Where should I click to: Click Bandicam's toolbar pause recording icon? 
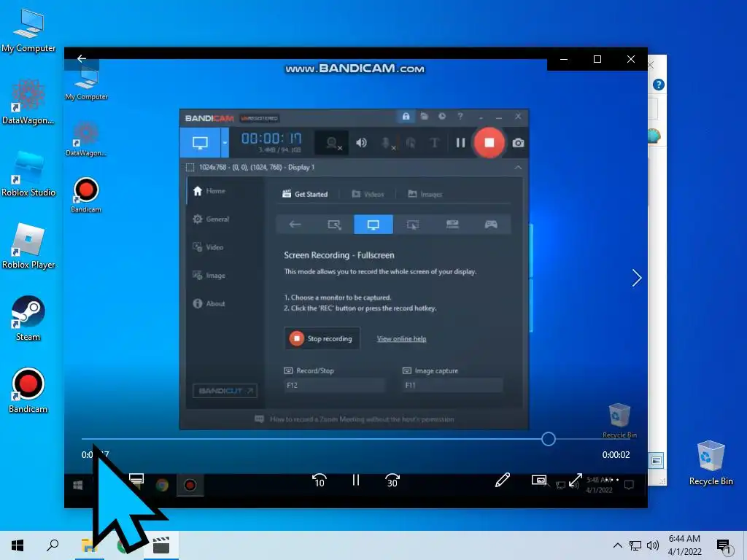click(x=460, y=142)
